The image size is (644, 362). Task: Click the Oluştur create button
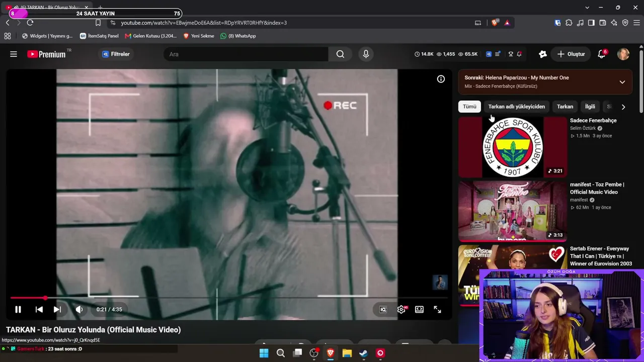click(571, 54)
